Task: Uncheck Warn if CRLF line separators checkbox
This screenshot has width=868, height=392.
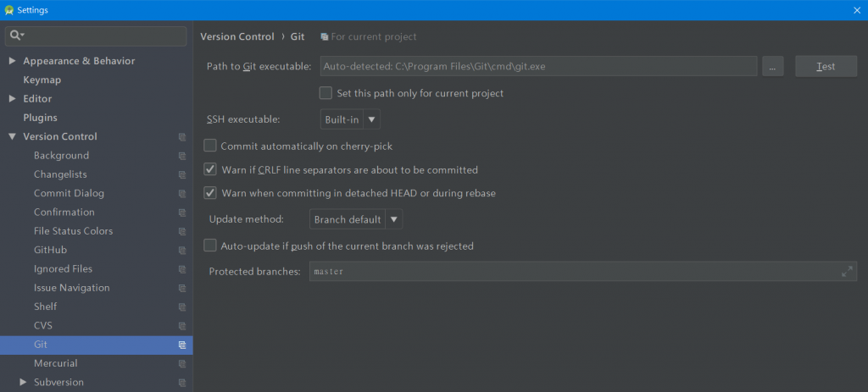Action: 210,169
